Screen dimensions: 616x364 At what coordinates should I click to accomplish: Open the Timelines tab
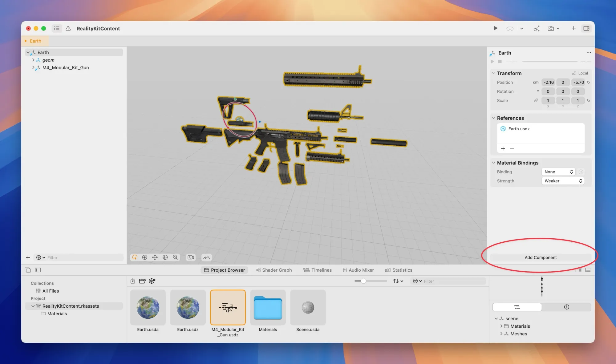pyautogui.click(x=317, y=270)
